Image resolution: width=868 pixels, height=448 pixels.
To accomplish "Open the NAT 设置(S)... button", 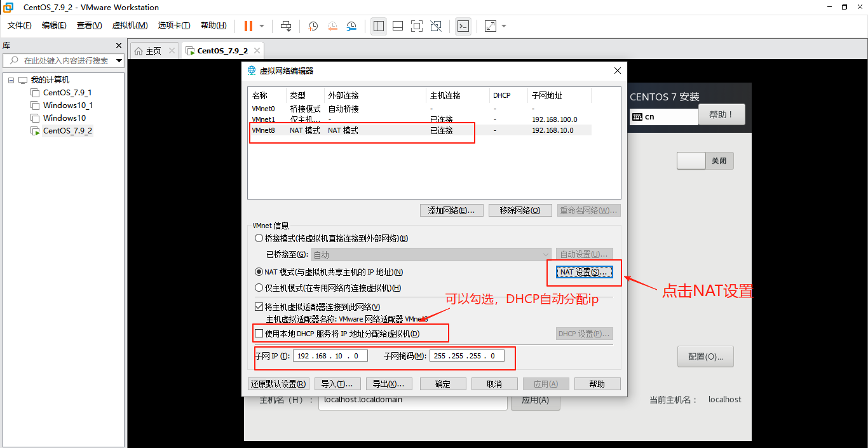I will click(585, 272).
